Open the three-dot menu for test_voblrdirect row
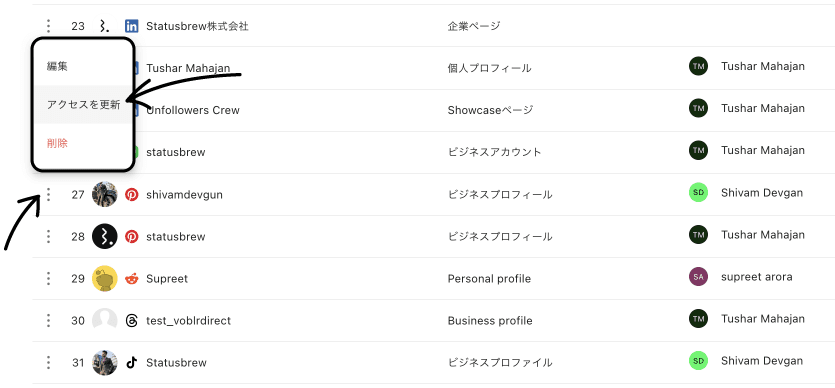835x388 pixels. tap(48, 320)
